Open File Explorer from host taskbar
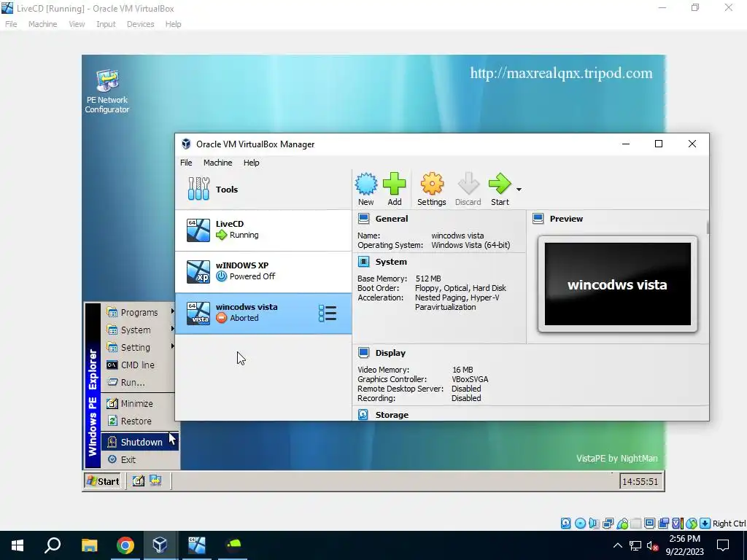Image resolution: width=747 pixels, height=560 pixels. click(x=89, y=545)
